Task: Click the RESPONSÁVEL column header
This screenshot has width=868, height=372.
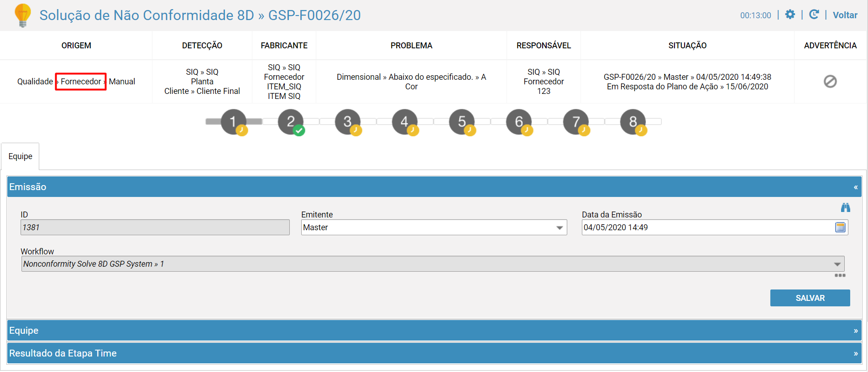Action: coord(544,46)
